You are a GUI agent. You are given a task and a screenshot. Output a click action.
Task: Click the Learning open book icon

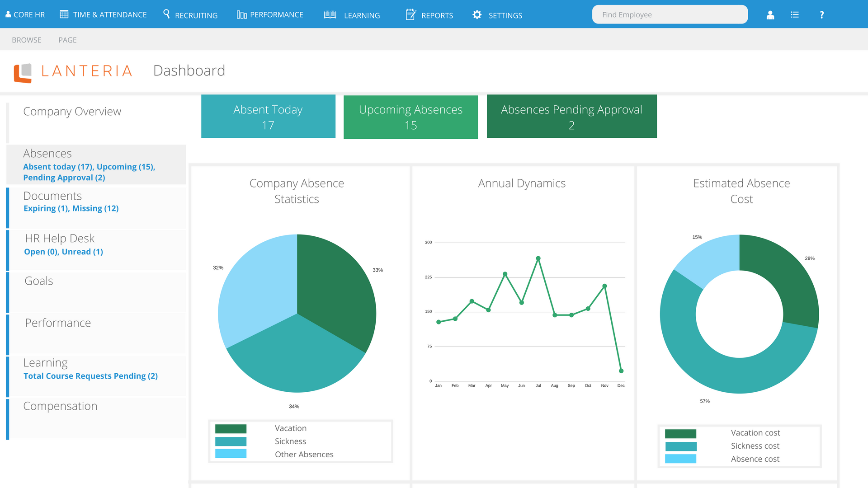pyautogui.click(x=330, y=14)
